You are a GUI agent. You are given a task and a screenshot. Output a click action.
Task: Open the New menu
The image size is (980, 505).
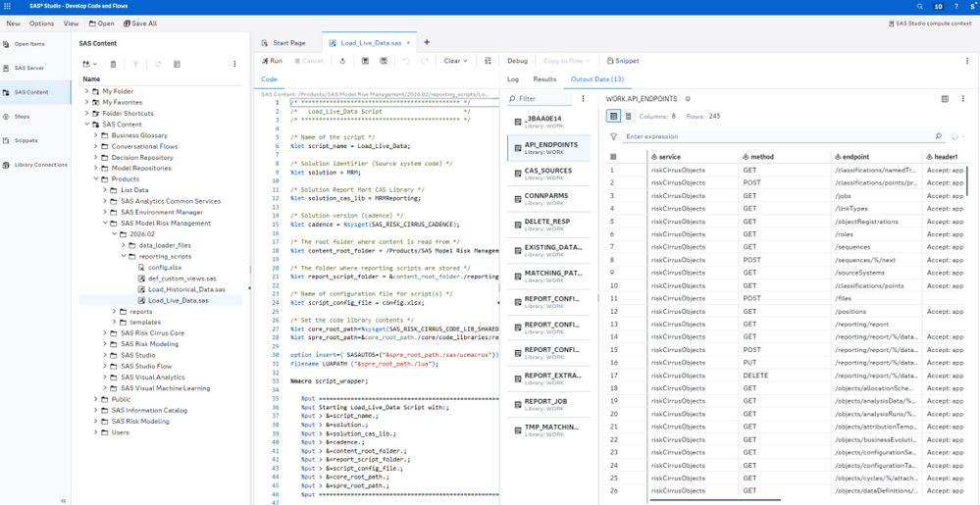13,24
